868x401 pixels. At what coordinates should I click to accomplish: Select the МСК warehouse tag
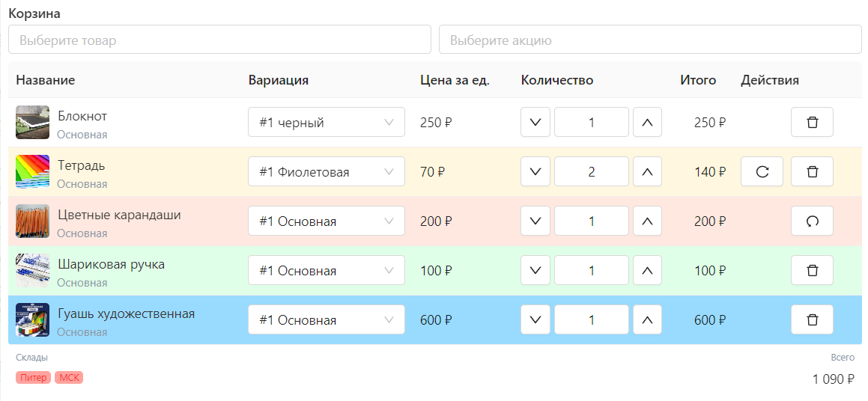pyautogui.click(x=69, y=378)
